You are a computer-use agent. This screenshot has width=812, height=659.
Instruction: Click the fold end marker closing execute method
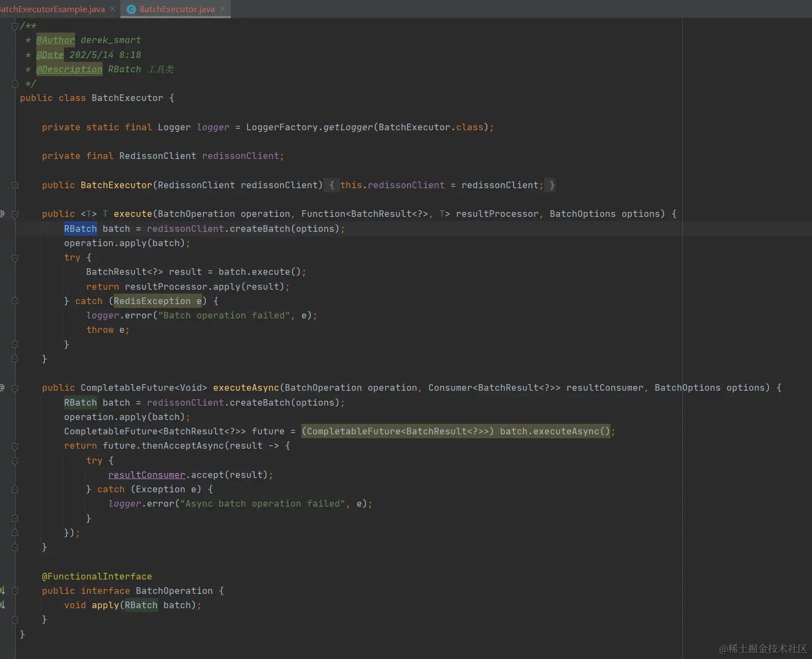tap(15, 359)
